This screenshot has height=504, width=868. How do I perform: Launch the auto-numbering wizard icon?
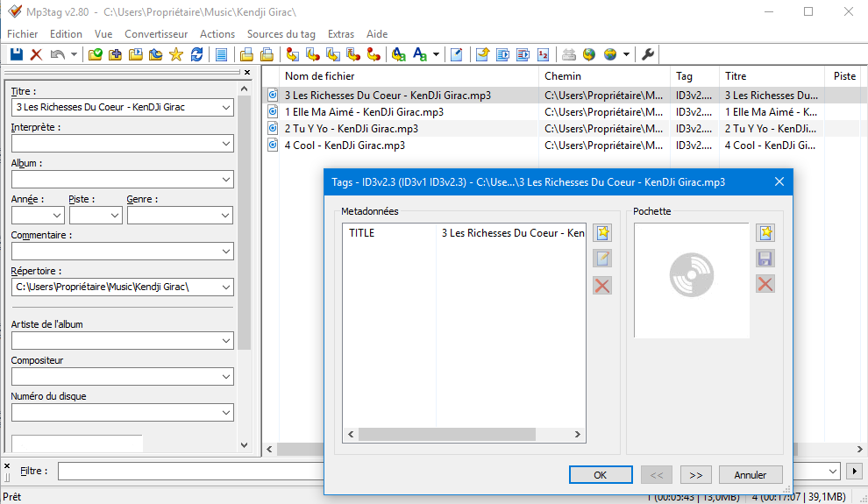click(544, 54)
